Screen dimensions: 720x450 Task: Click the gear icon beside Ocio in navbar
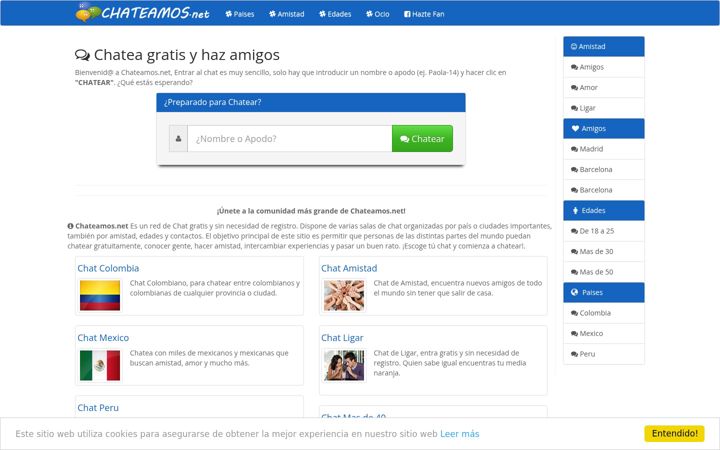(x=369, y=14)
